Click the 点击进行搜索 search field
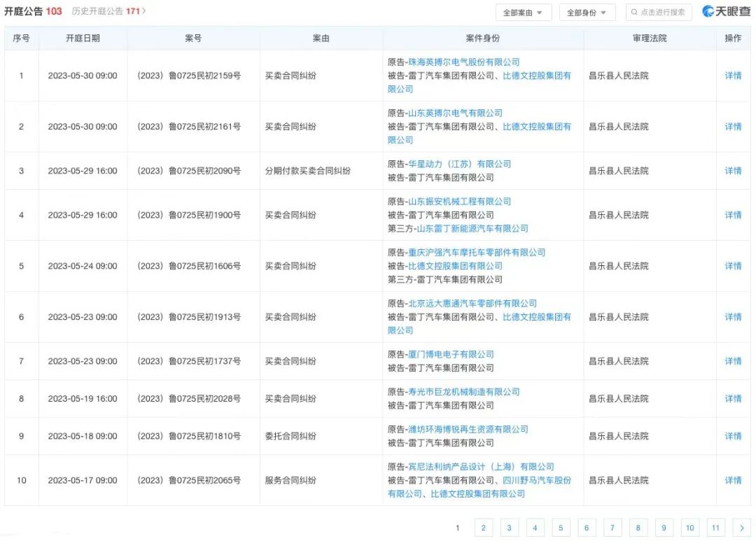 point(658,12)
